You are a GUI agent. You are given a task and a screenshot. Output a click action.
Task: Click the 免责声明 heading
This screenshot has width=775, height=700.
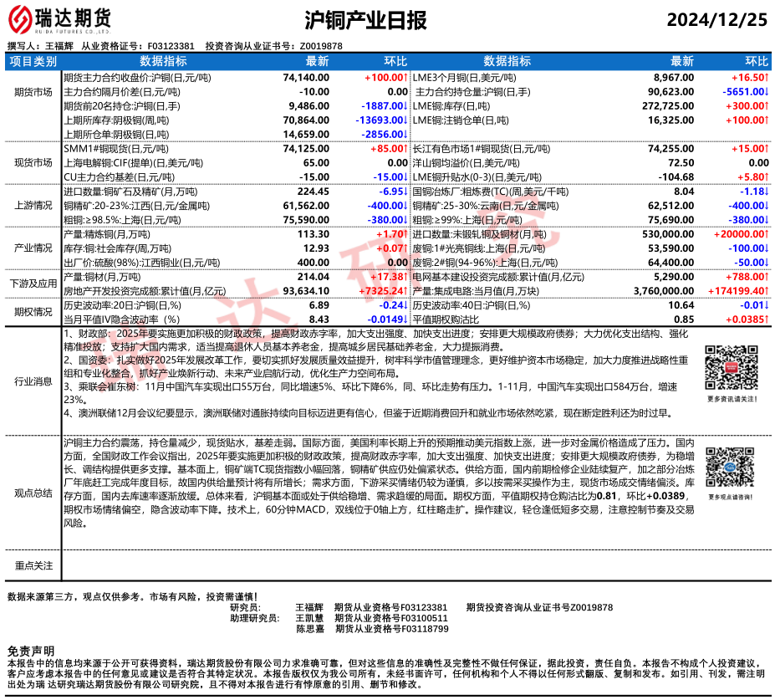pyautogui.click(x=31, y=651)
